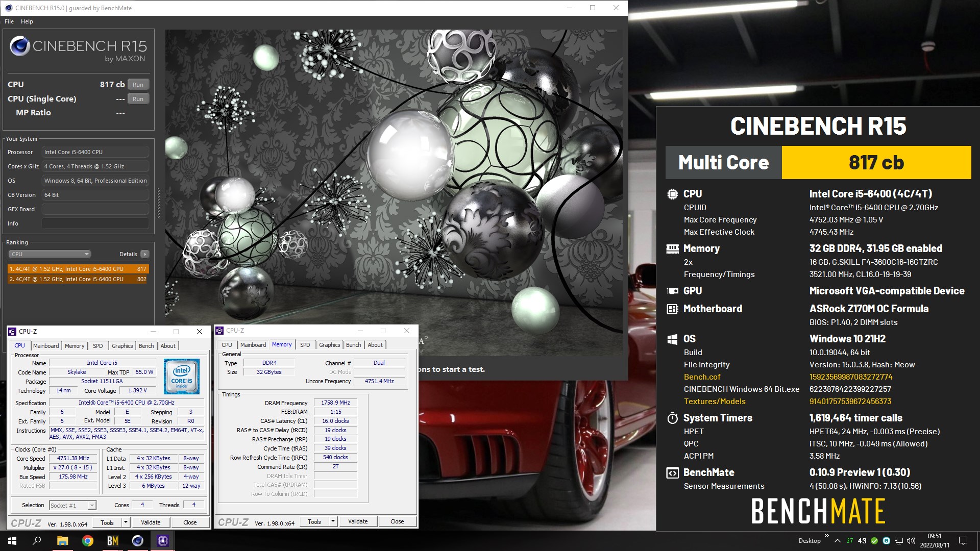Click Tools button in right CPU-Z
This screenshot has width=980, height=551.
(x=314, y=521)
